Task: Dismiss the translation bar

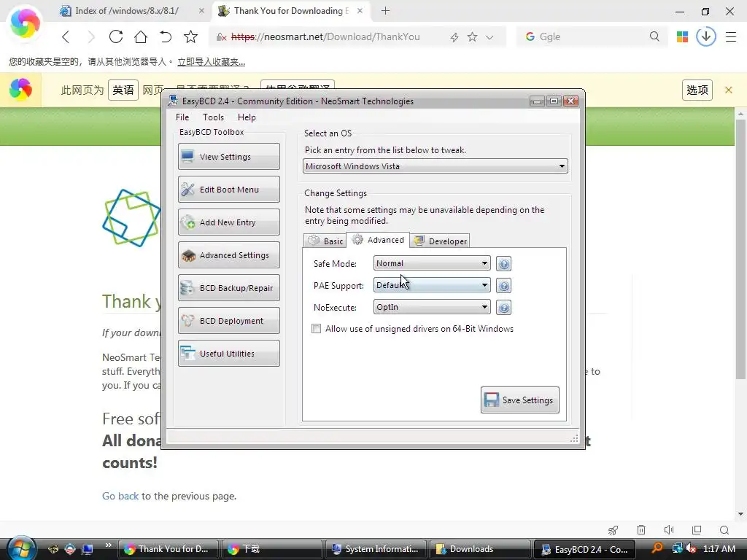Action: click(x=729, y=90)
